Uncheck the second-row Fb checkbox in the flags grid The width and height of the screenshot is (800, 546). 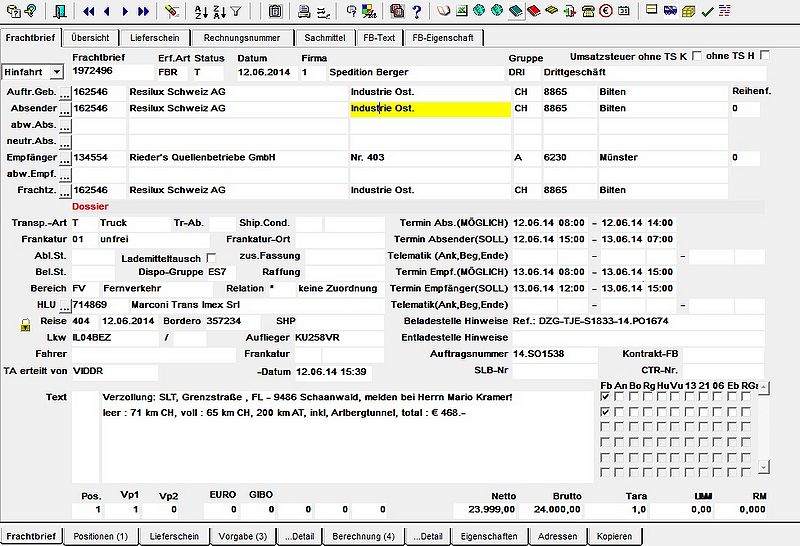606,412
